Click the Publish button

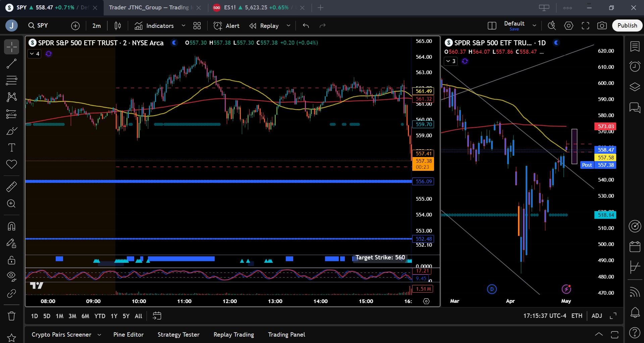point(627,26)
